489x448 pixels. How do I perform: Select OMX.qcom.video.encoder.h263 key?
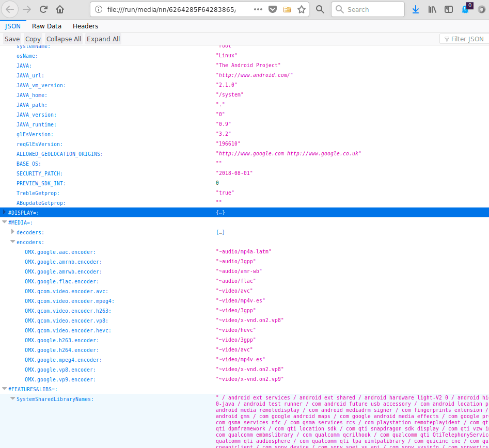pos(68,311)
